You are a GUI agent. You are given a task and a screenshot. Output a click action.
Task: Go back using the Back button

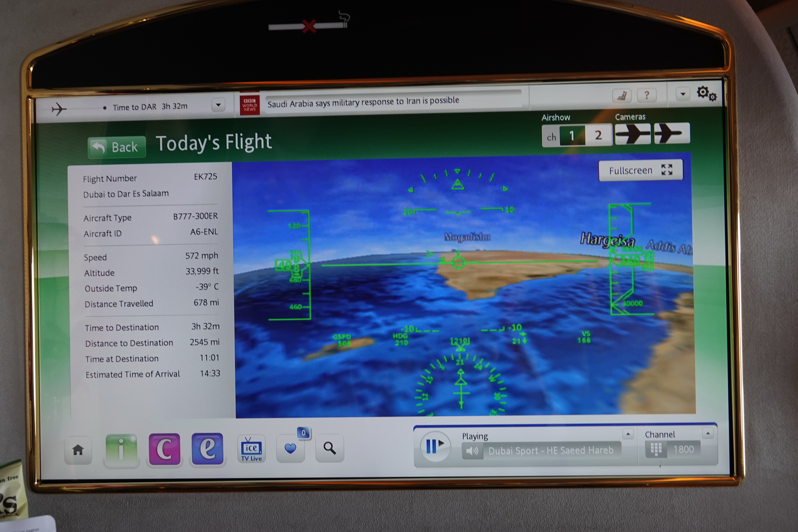pyautogui.click(x=117, y=147)
